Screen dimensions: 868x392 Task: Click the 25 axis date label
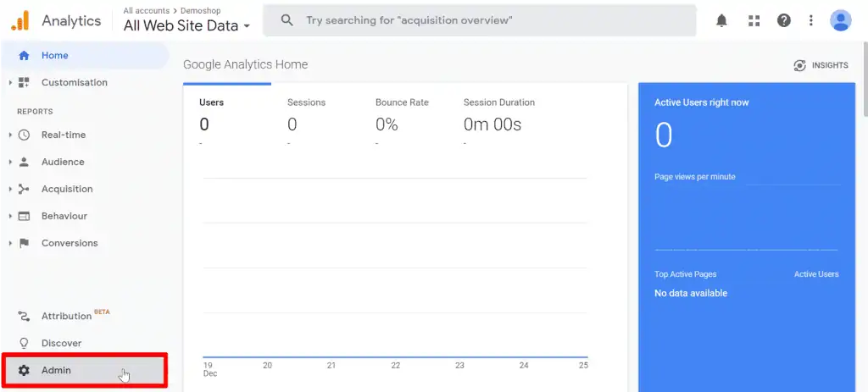(583, 366)
